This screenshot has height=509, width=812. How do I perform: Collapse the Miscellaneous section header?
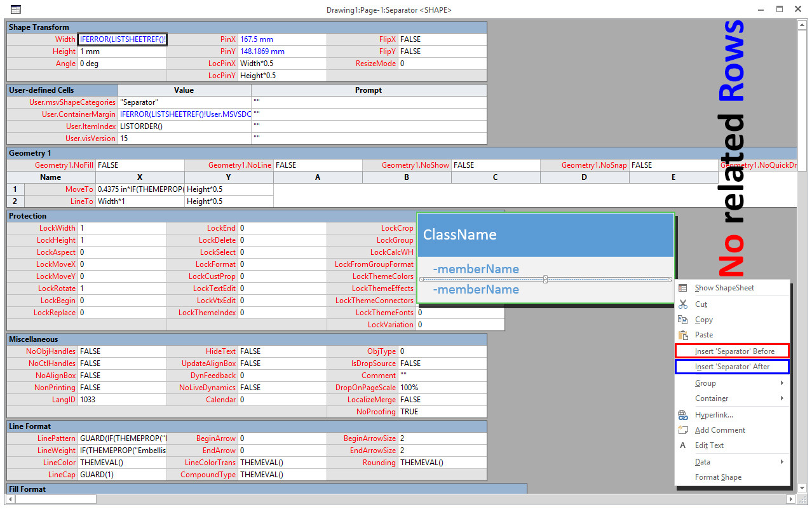(x=247, y=339)
